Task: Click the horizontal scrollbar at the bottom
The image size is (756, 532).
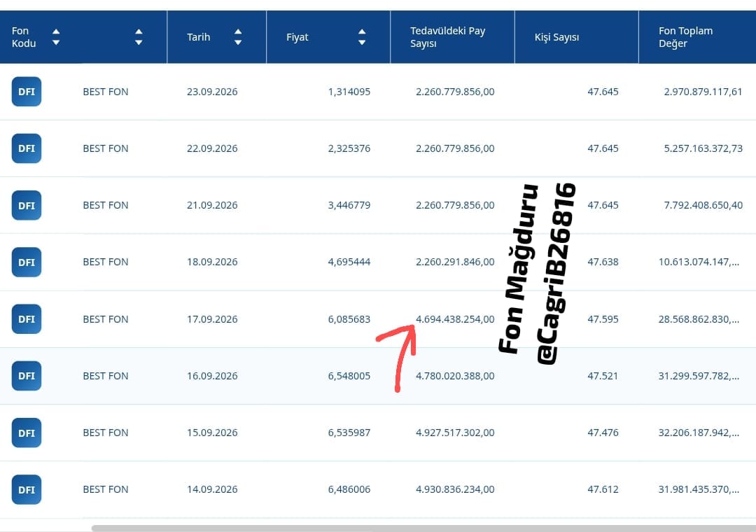Action: coord(423,528)
